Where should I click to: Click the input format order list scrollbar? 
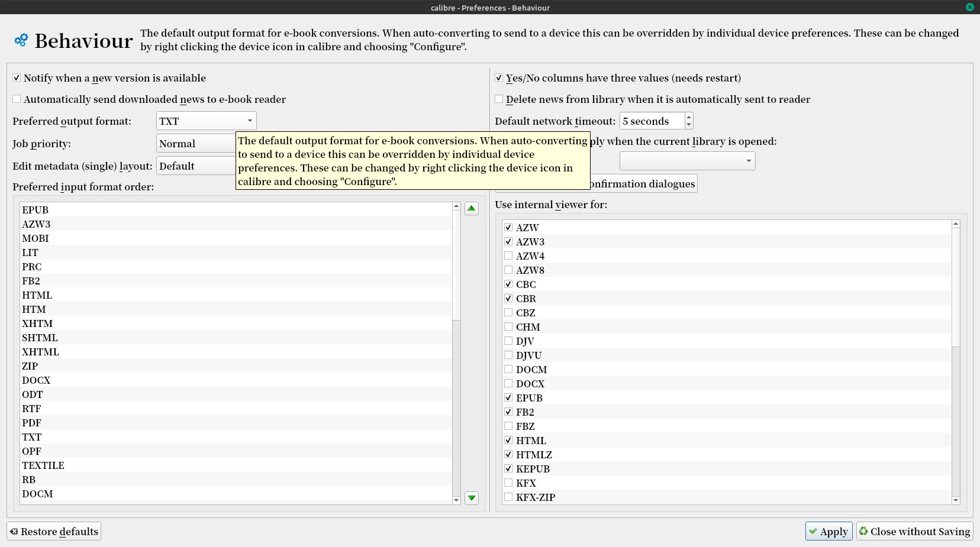point(456,265)
